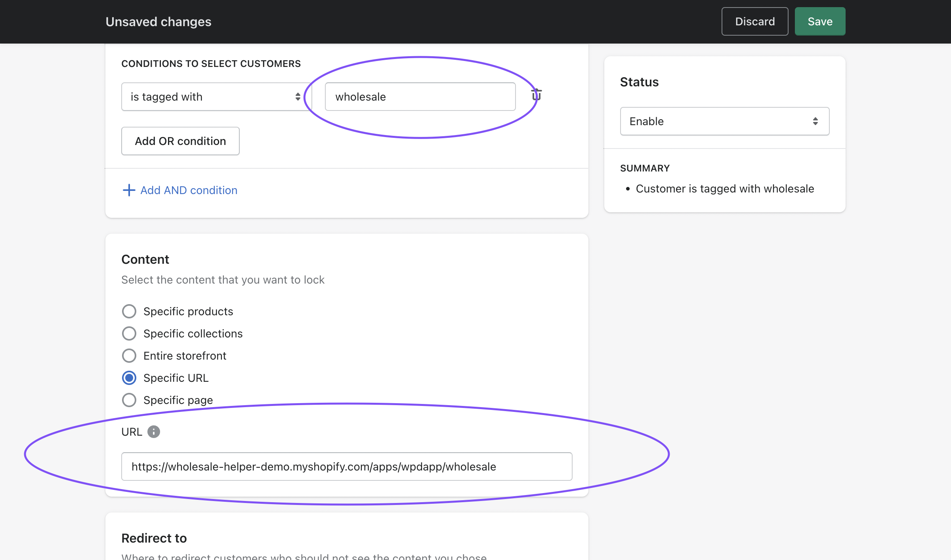Click the Status dropdown arrows
Viewport: 951px width, 560px height.
pyautogui.click(x=815, y=121)
